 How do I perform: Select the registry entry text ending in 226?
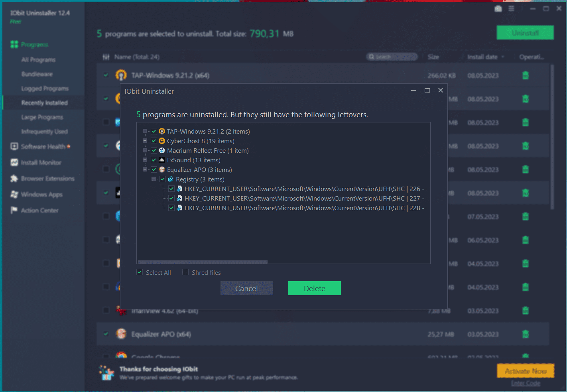304,189
